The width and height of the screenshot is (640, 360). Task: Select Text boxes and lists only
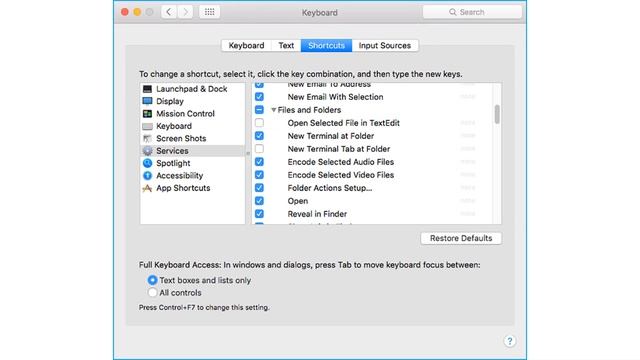tap(152, 280)
